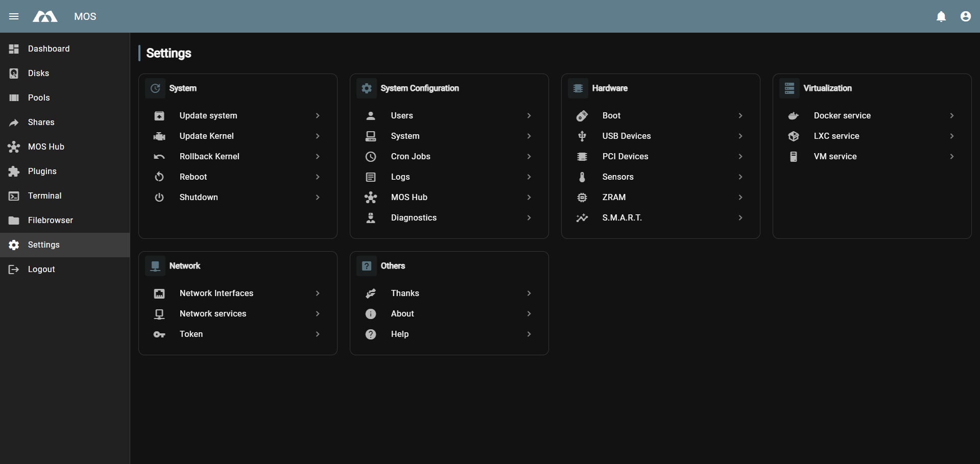The image size is (980, 464).
Task: Open the About page
Action: coord(402,313)
